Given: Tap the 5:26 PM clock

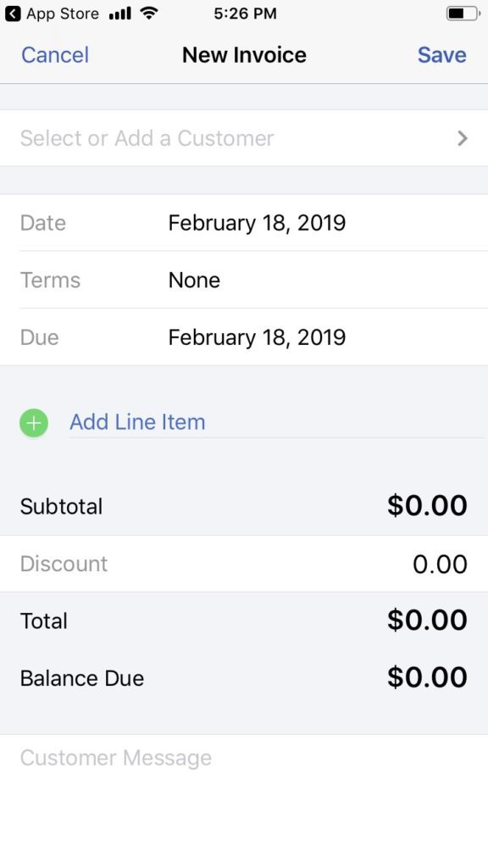Looking at the screenshot, I should 245,14.
